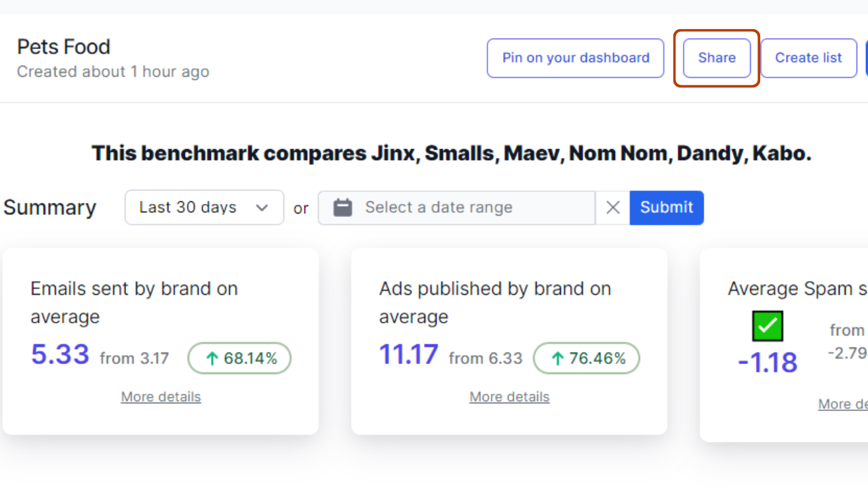
Task: Click the chevron arrow in Last 30 days dropdown
Action: (x=262, y=208)
